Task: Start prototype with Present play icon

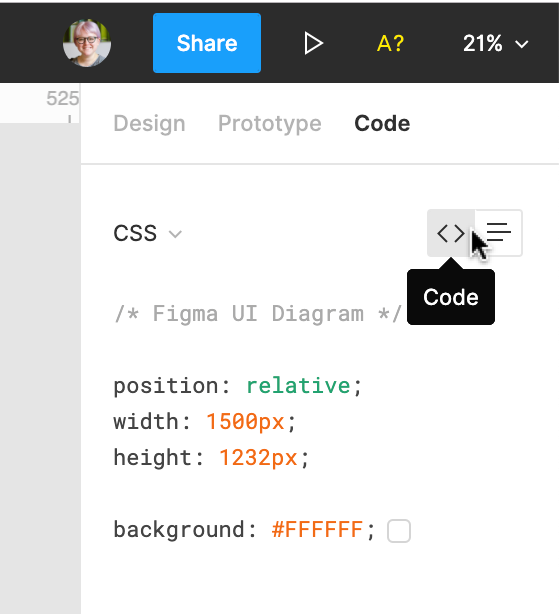Action: click(314, 43)
